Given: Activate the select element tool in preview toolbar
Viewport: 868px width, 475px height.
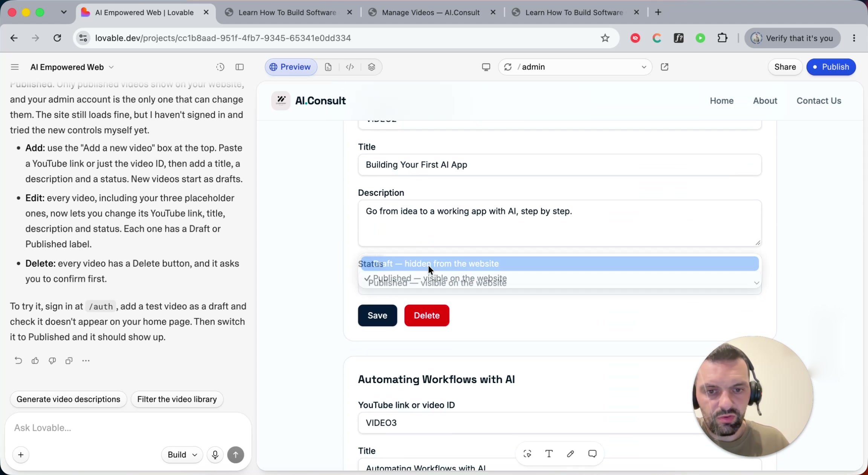Looking at the screenshot, I should click(x=527, y=454).
